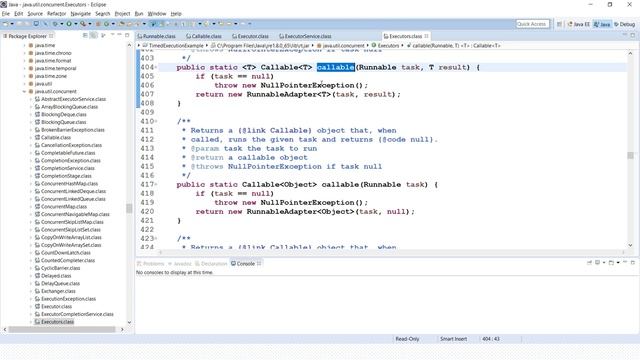Screen dimensions: 640x360
Task: Switch to the Java EE perspective
Action: tap(578, 24)
